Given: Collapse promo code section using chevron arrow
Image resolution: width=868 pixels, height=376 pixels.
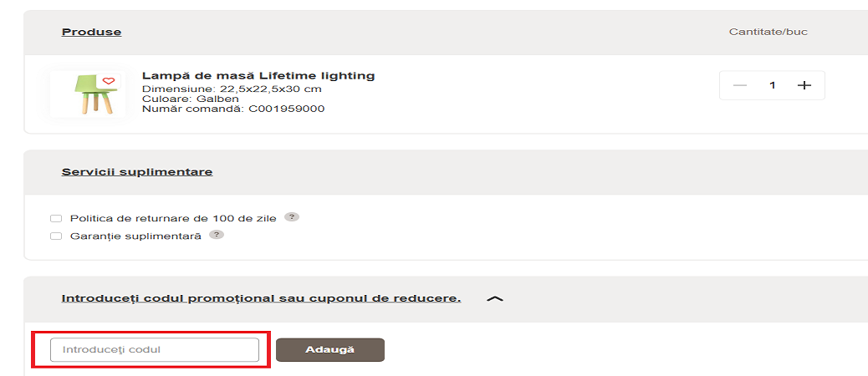Looking at the screenshot, I should 494,298.
